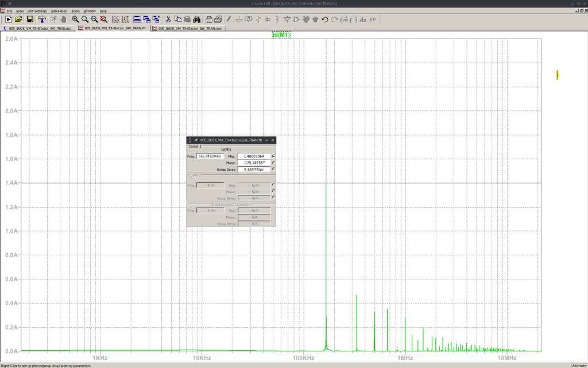Paste with the clipboard icon
Image resolution: width=588 pixels, height=368 pixels.
pos(187,19)
